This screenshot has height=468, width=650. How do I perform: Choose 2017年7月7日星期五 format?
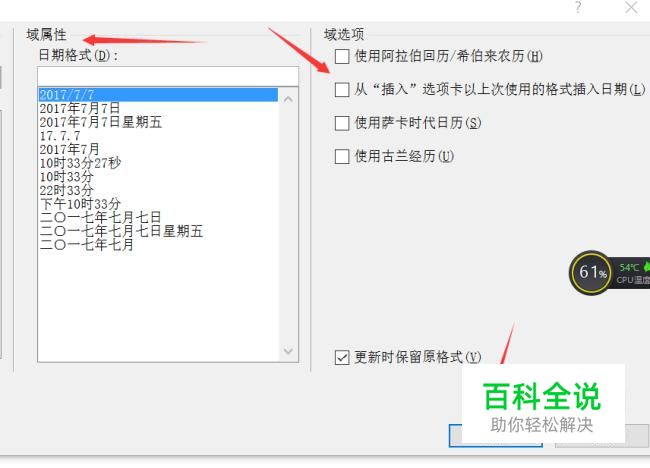coord(101,122)
